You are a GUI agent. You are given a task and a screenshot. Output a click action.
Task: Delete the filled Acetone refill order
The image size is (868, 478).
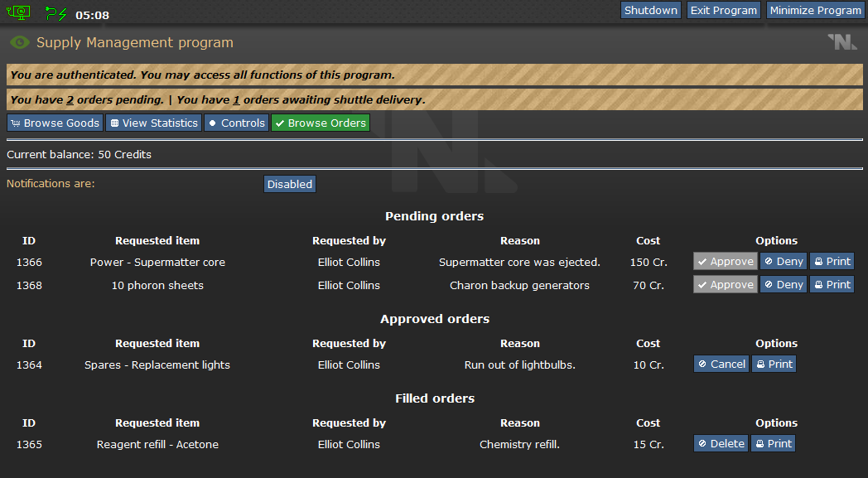pos(721,444)
